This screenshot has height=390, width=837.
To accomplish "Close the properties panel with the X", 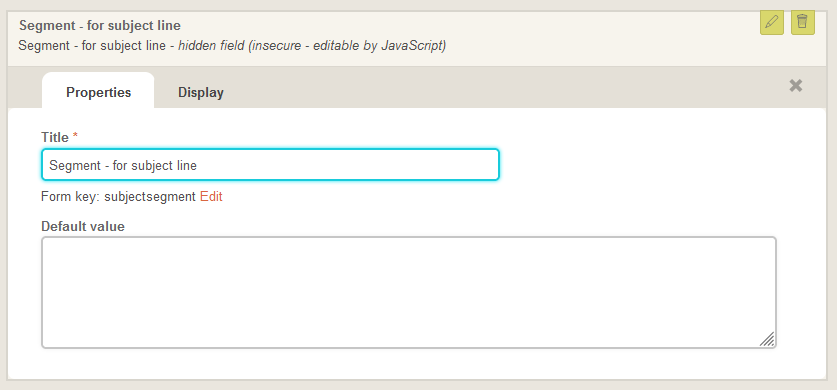I will [x=795, y=85].
